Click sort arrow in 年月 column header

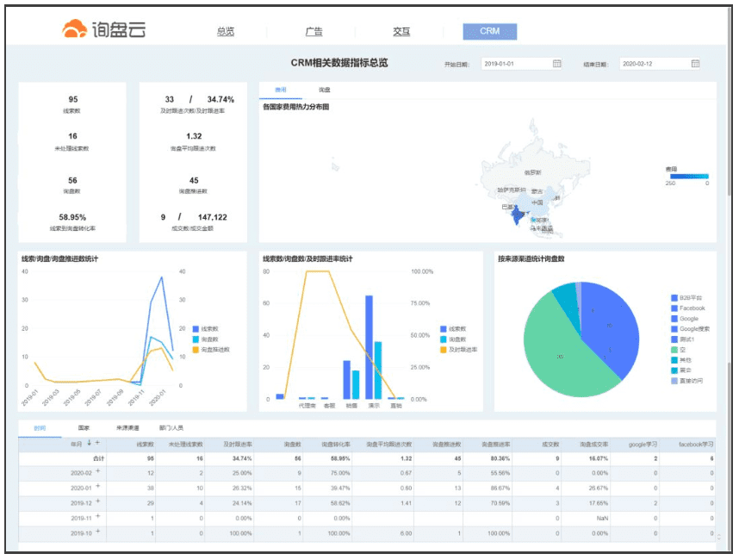pyautogui.click(x=89, y=443)
